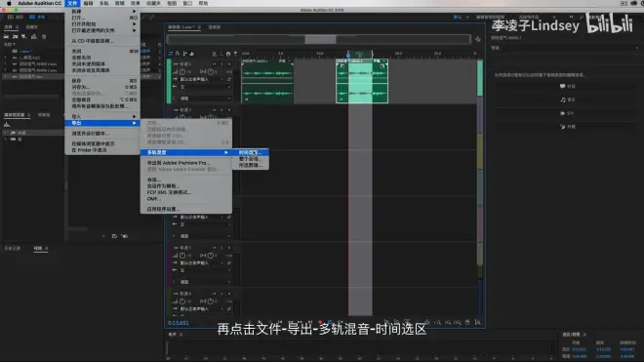This screenshot has width=644, height=362.
Task: Toggle the Record arm button on track 2
Action: coord(229,110)
